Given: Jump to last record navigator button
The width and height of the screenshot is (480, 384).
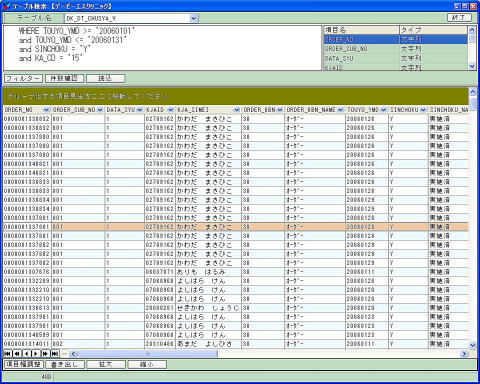Looking at the screenshot, I should click(55, 354).
